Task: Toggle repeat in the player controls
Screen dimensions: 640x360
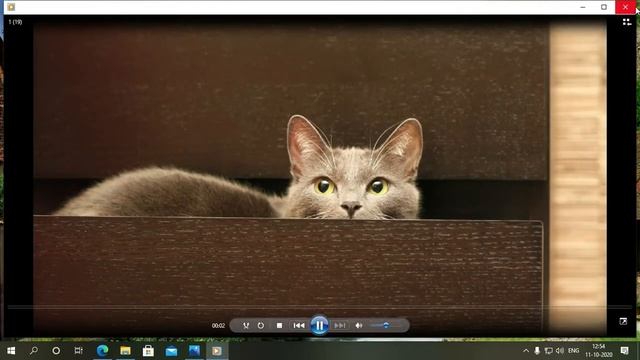Action: 261,325
